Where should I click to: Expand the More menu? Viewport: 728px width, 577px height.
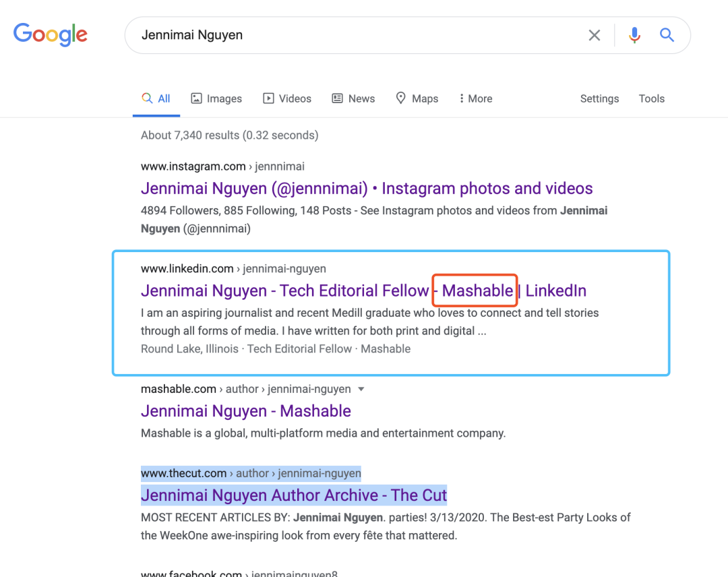475,98
